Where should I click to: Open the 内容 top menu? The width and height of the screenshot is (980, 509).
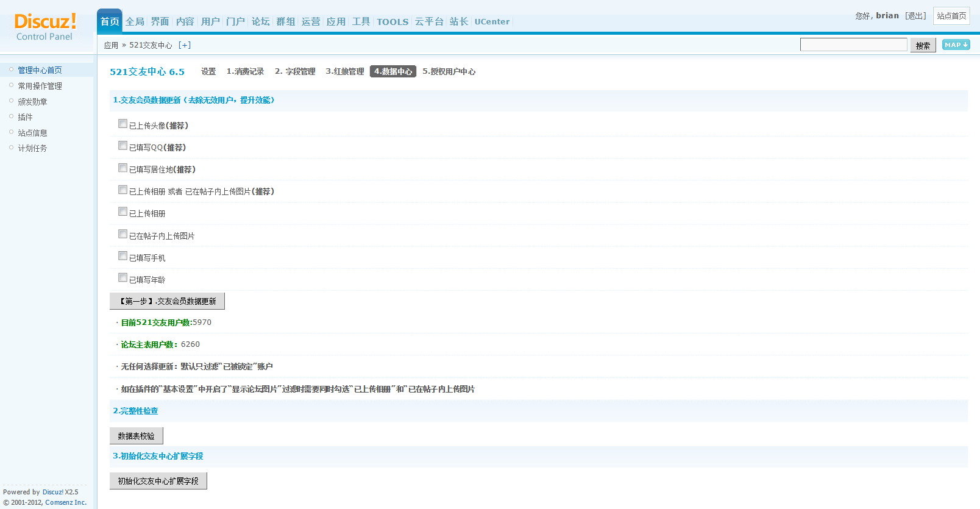click(x=185, y=21)
